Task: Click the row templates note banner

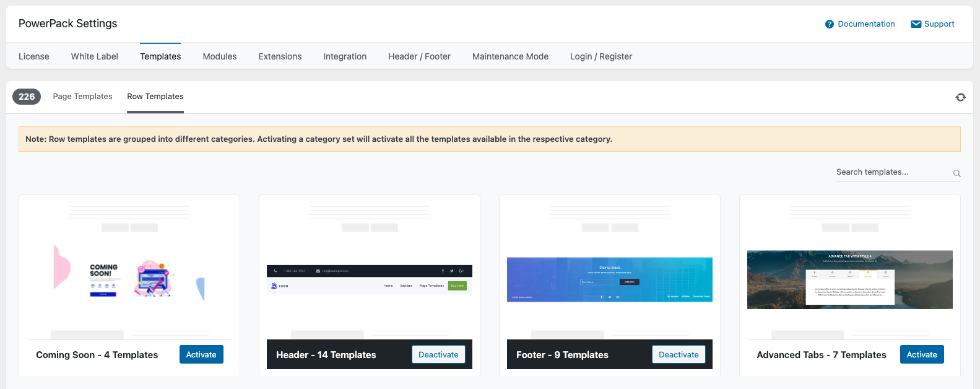Action: click(490, 139)
